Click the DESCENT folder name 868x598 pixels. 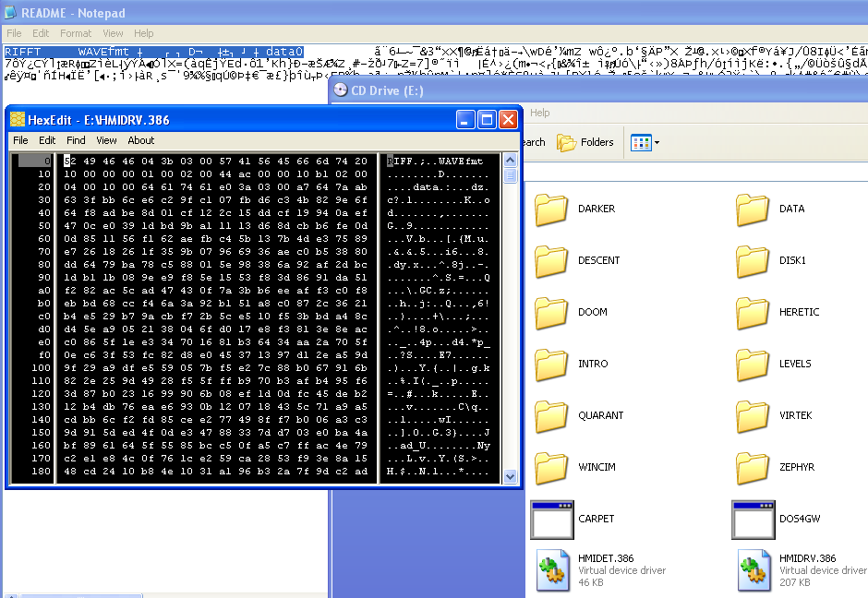coord(598,260)
